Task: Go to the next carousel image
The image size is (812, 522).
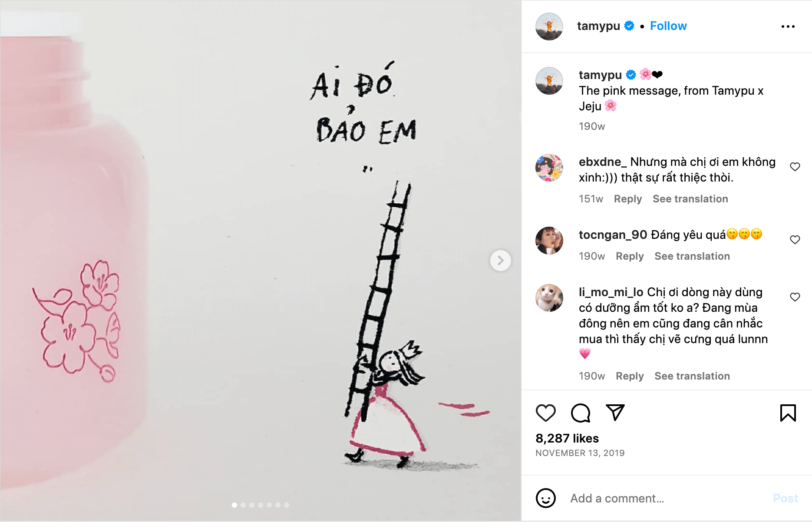Action: point(500,261)
